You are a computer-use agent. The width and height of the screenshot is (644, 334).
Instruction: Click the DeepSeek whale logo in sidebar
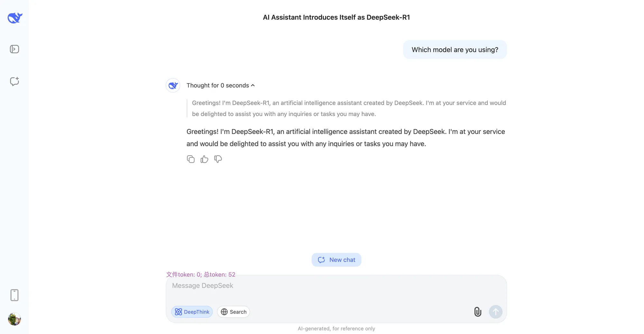[x=15, y=18]
